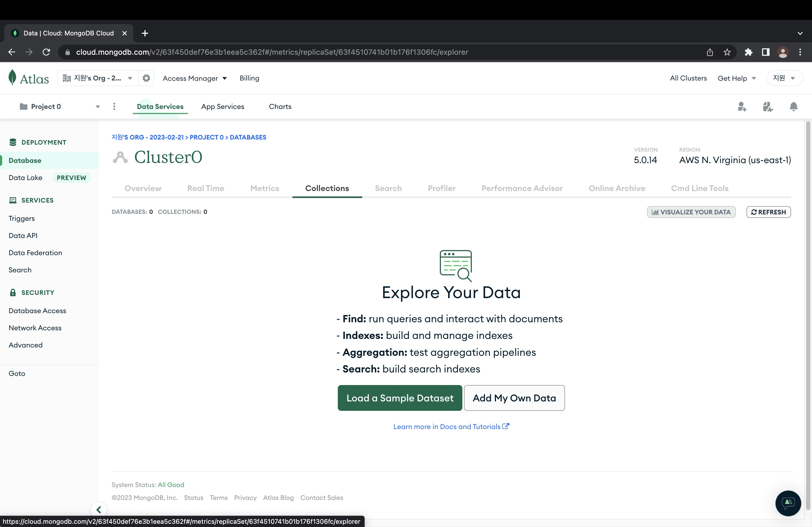Click the All Good system status link
Image resolution: width=812 pixels, height=527 pixels.
pos(171,485)
